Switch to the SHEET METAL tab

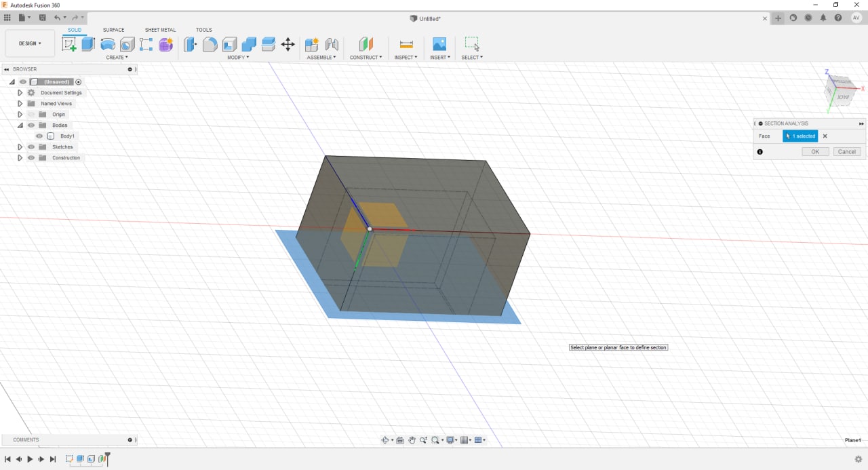click(160, 30)
